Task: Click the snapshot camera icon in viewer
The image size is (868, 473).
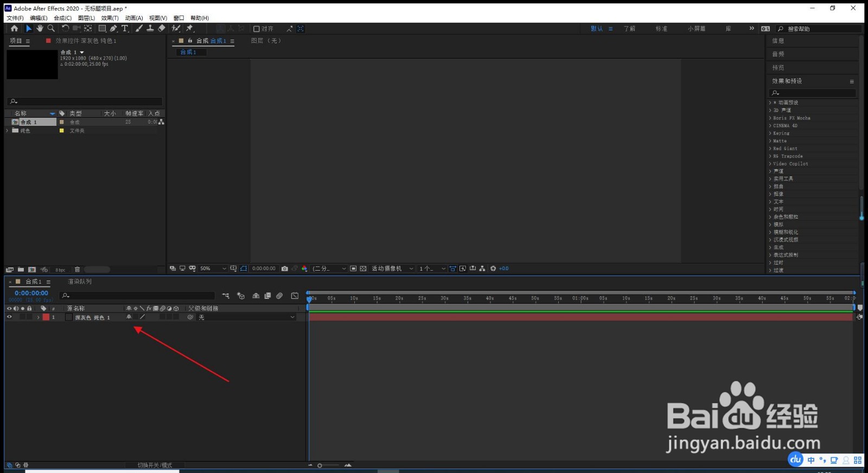Action: pyautogui.click(x=285, y=269)
